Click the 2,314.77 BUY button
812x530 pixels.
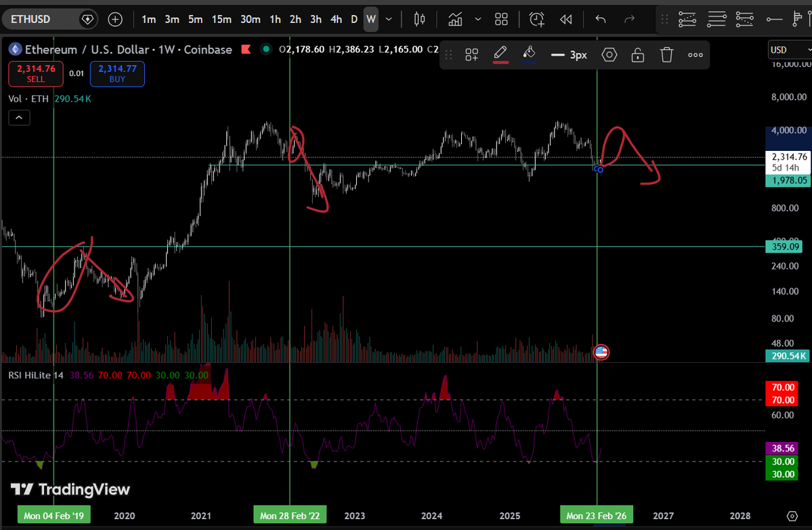[118, 74]
